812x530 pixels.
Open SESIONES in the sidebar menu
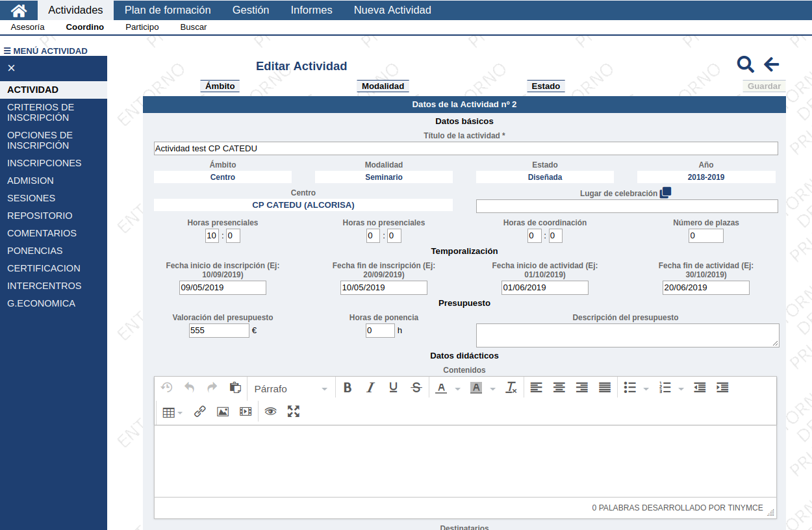coord(53,198)
